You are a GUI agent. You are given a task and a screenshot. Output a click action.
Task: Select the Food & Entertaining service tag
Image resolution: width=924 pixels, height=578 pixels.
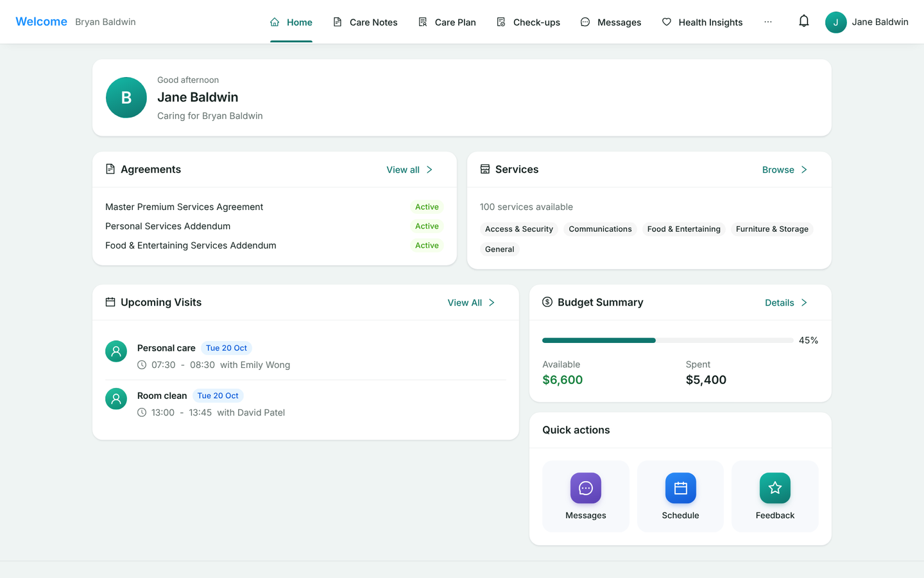point(684,229)
